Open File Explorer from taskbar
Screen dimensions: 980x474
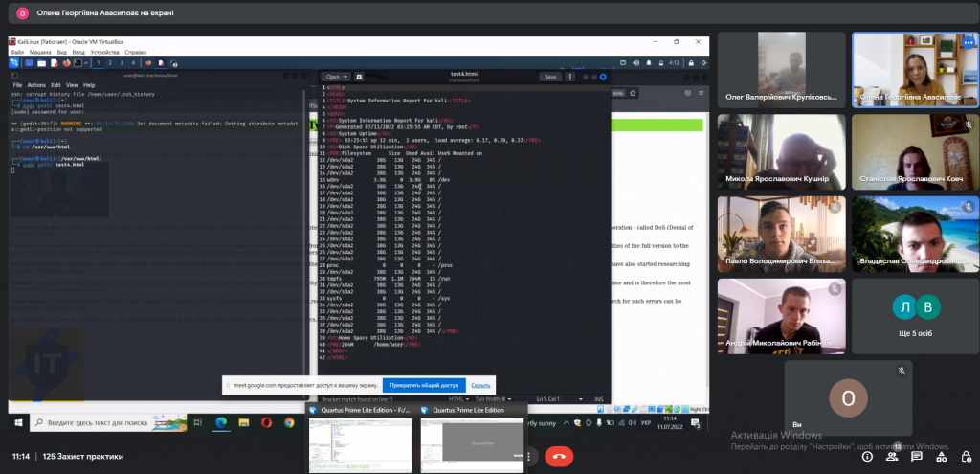point(244,423)
